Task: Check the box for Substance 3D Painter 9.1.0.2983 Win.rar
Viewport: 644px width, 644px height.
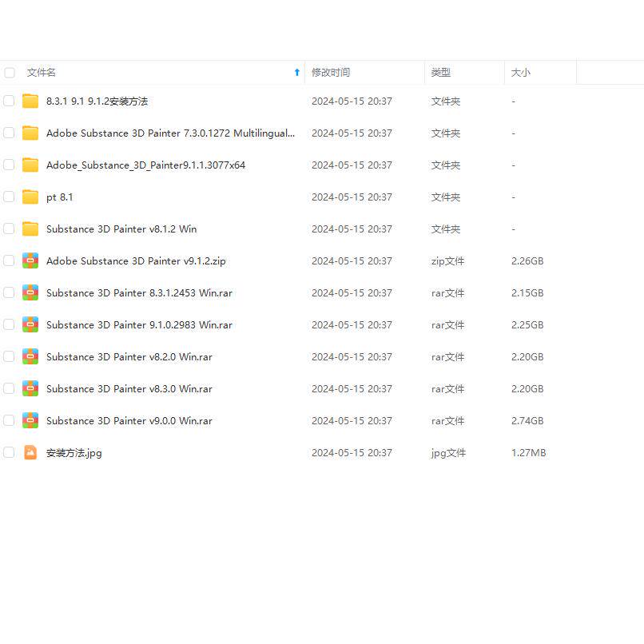Action: pos(9,324)
